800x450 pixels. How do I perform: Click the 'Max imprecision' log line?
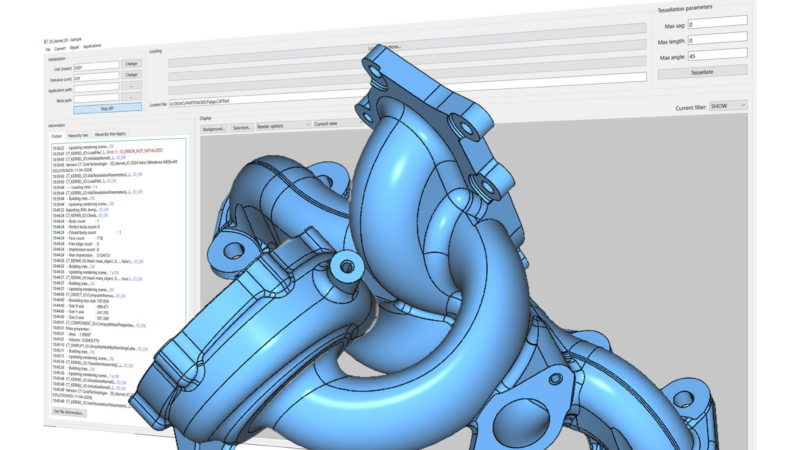[82, 255]
